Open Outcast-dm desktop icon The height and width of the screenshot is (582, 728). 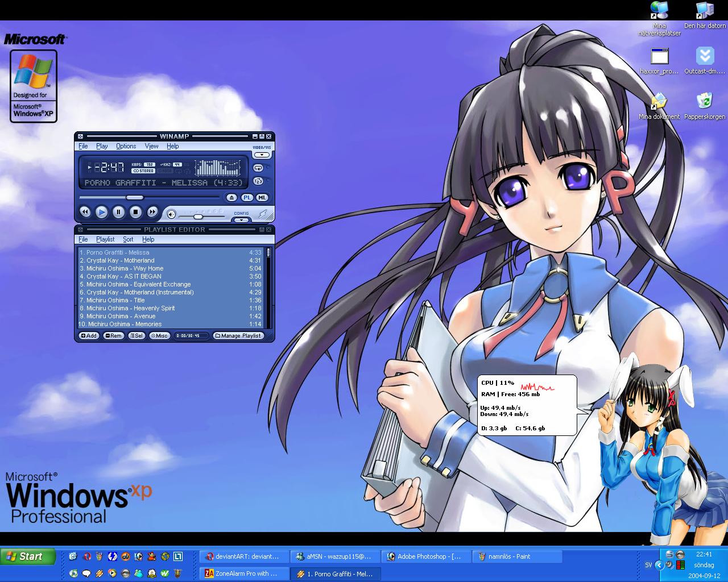tap(705, 61)
